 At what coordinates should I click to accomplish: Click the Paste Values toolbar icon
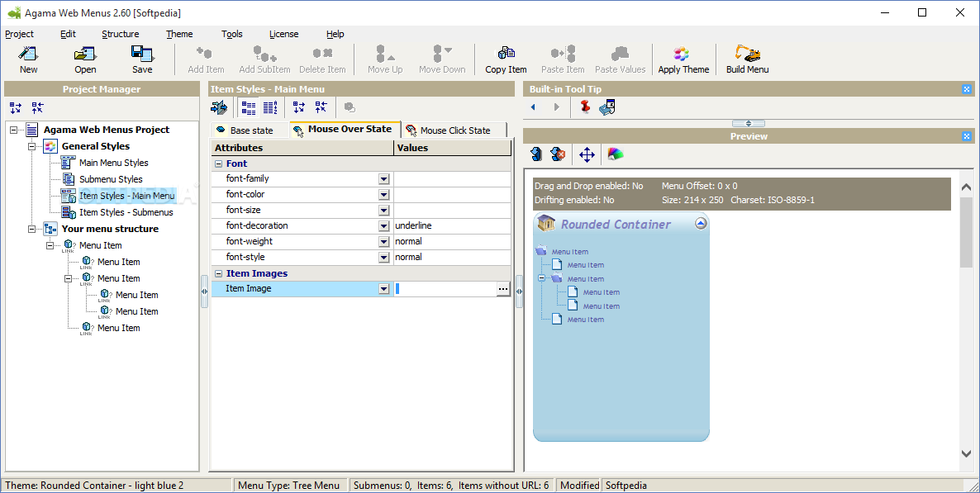(620, 54)
